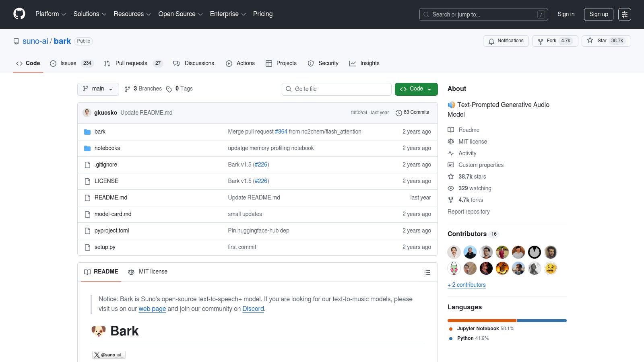Click the gkucsko author avatar
Screen dimensions: 644x362
87,113
